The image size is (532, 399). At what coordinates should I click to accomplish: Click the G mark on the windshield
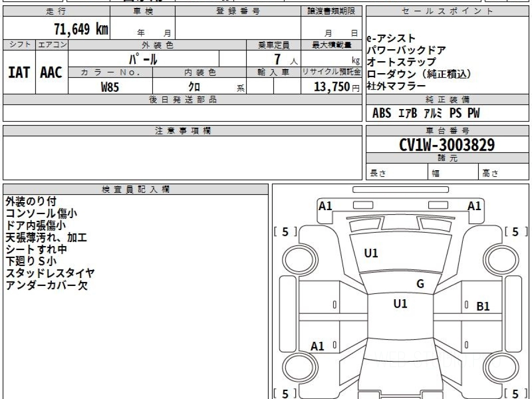point(420,284)
